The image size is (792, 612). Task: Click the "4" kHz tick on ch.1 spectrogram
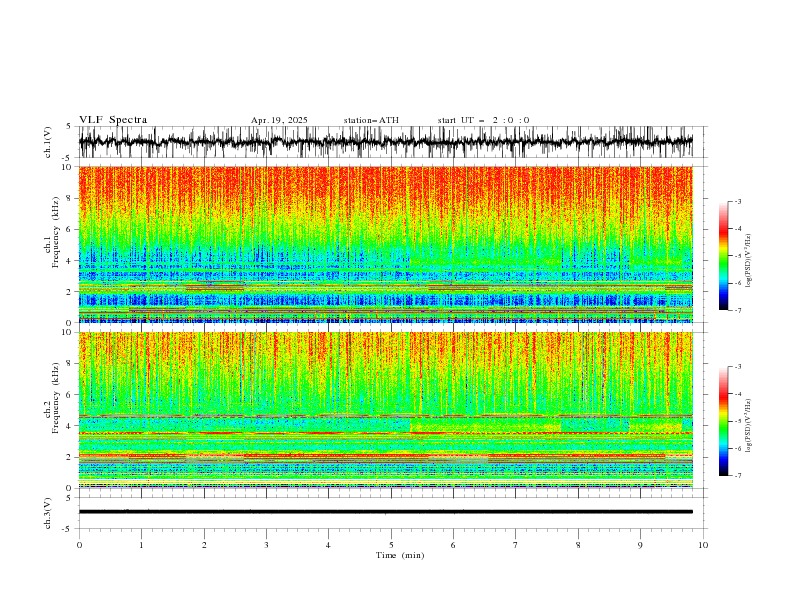[70, 261]
